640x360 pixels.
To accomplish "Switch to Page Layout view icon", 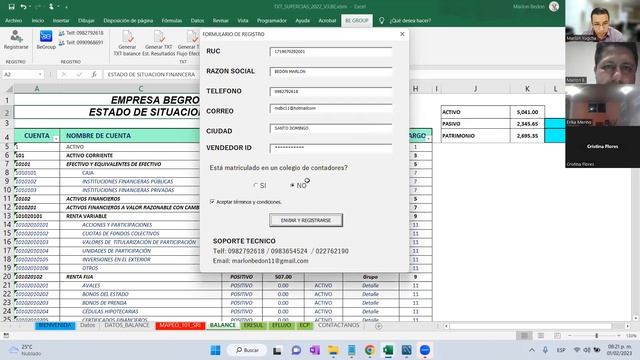I will coord(540,336).
